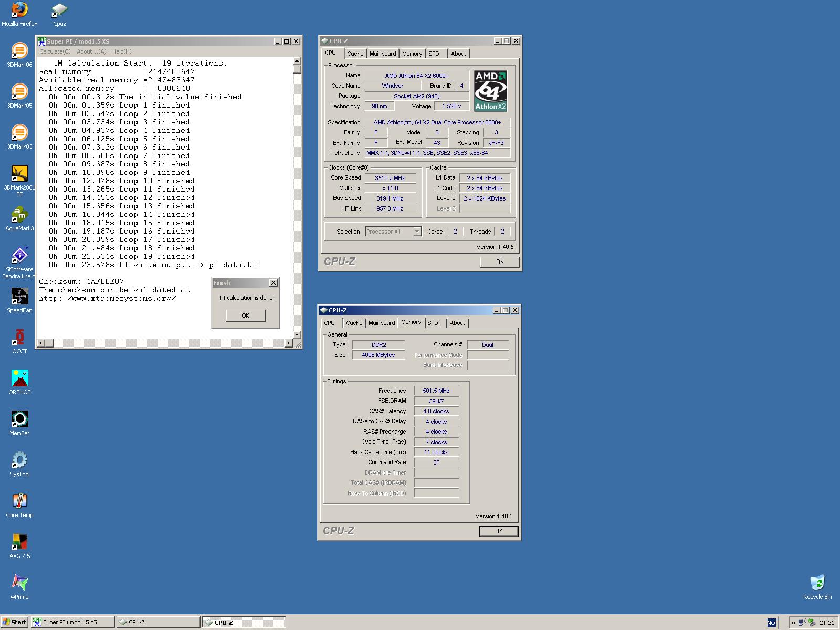Launch wPrime desktop shortcut
This screenshot has height=630, width=840.
(x=19, y=587)
